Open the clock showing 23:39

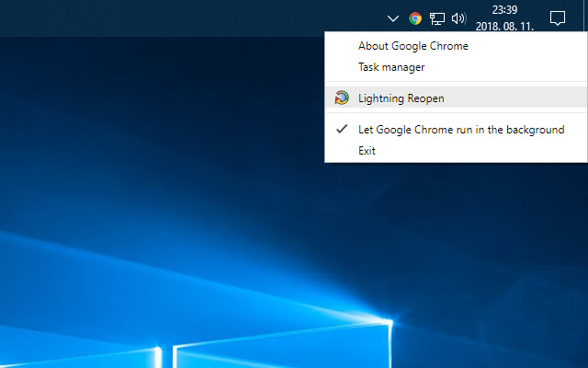[x=504, y=18]
